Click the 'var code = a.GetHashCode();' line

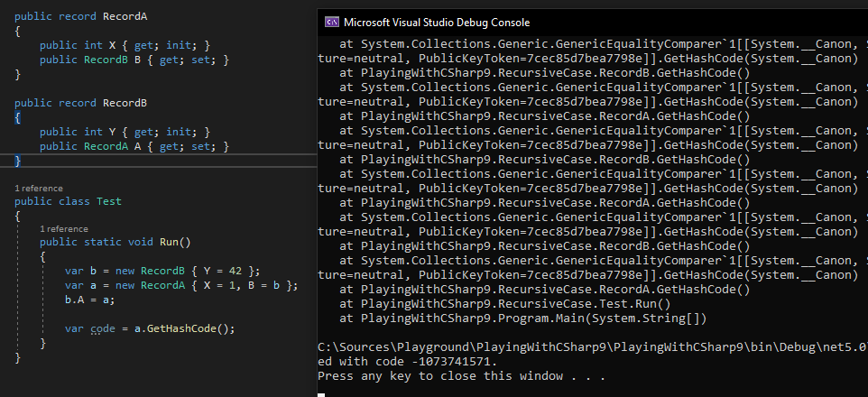pyautogui.click(x=150, y=328)
